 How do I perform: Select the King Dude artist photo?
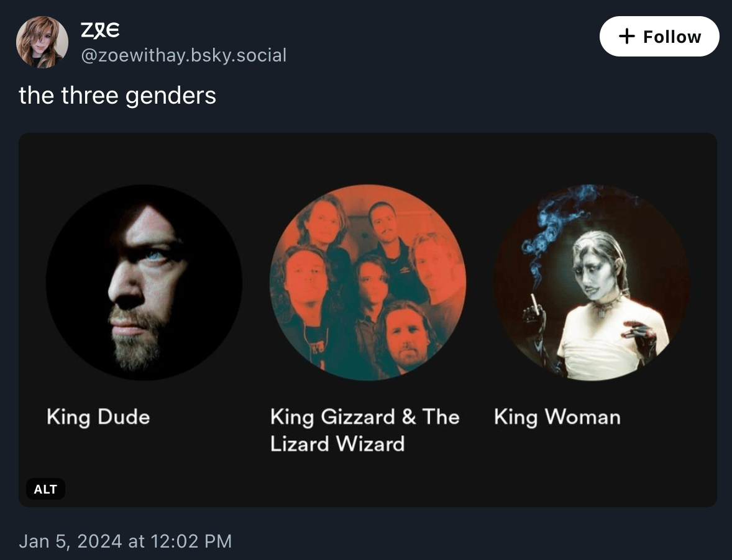coord(144,282)
